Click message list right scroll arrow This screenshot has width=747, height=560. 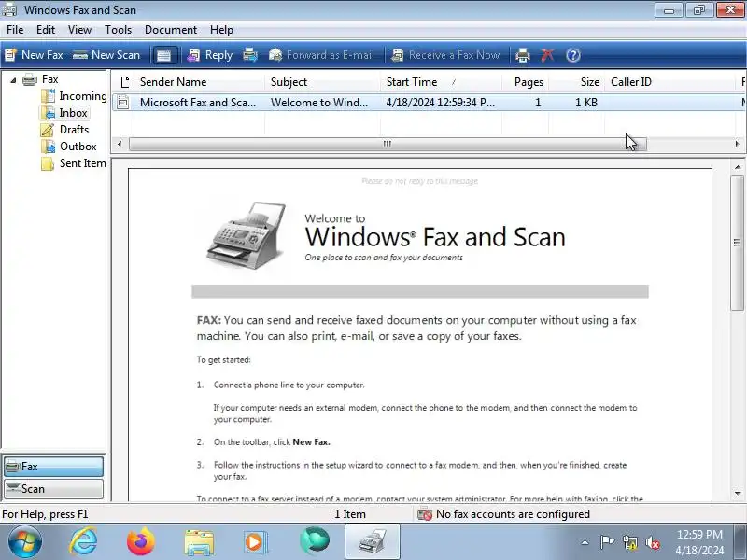pos(738,144)
